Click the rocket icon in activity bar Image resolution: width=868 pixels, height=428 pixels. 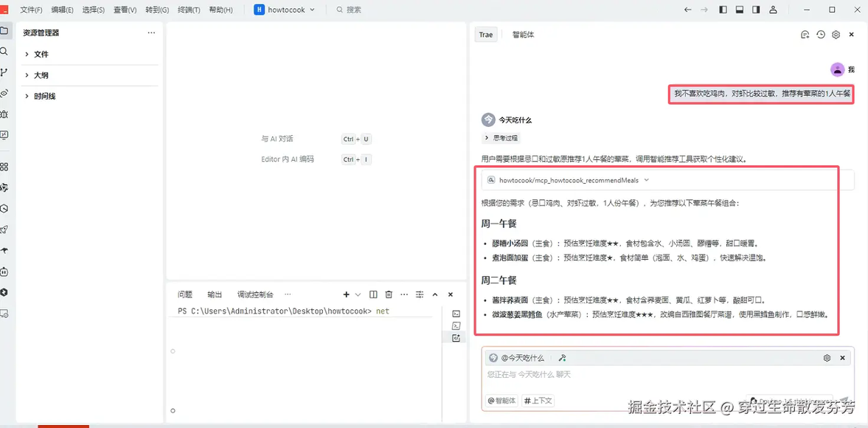click(4, 229)
